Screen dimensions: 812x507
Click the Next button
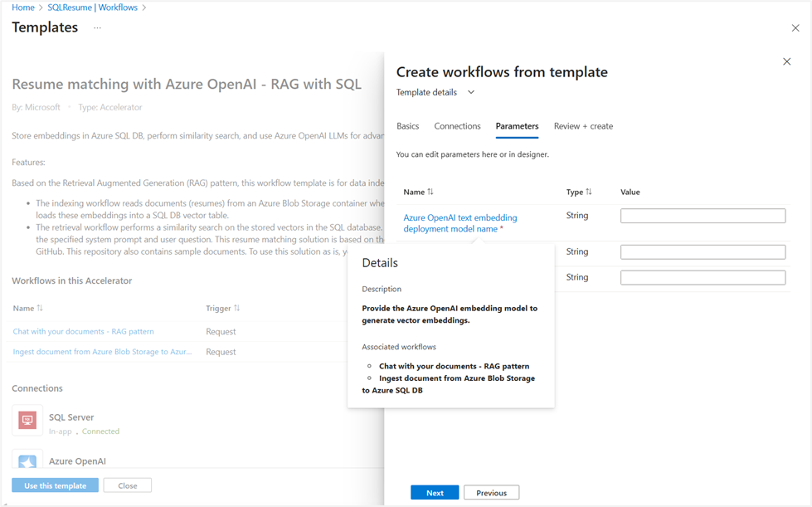(x=435, y=493)
